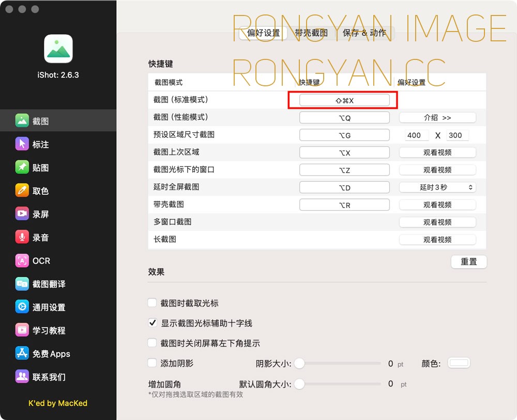
Task: Open the 标注 annotation sidebar icon
Action: click(x=22, y=144)
